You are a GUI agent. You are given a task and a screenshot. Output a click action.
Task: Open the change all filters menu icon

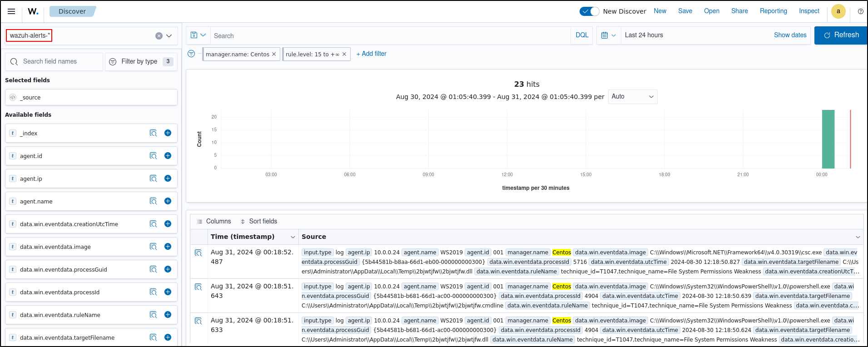191,54
